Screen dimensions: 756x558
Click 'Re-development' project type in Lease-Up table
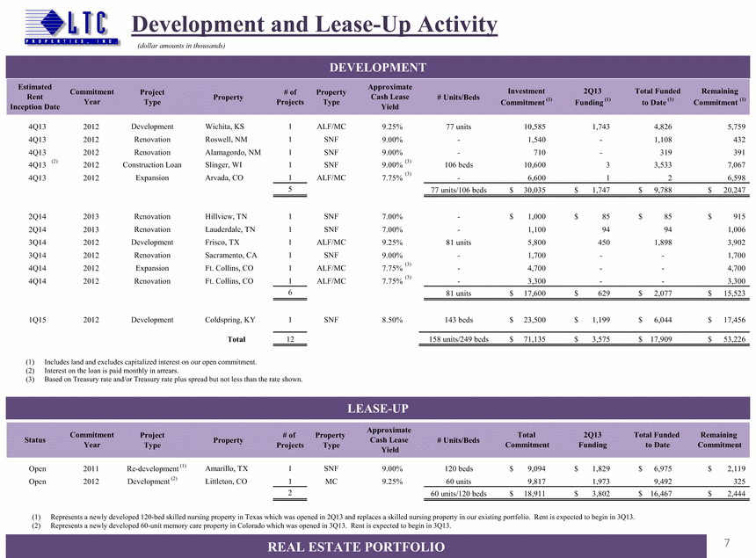(153, 468)
